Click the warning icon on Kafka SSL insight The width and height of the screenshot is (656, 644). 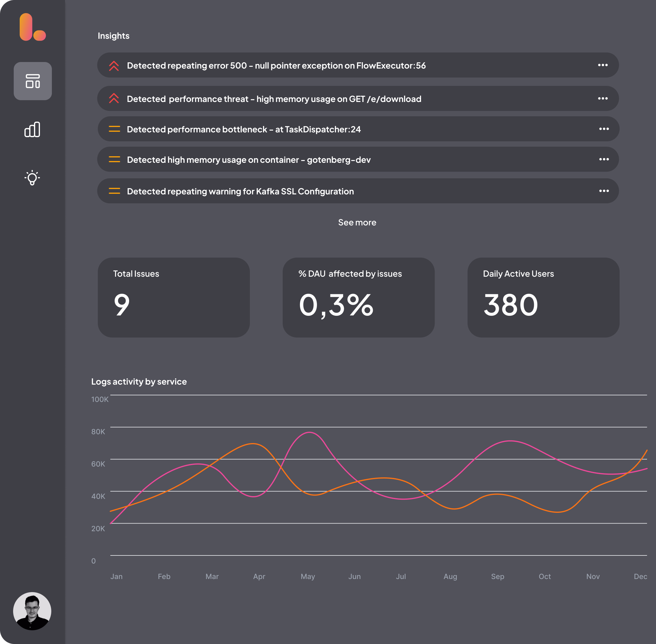(114, 191)
